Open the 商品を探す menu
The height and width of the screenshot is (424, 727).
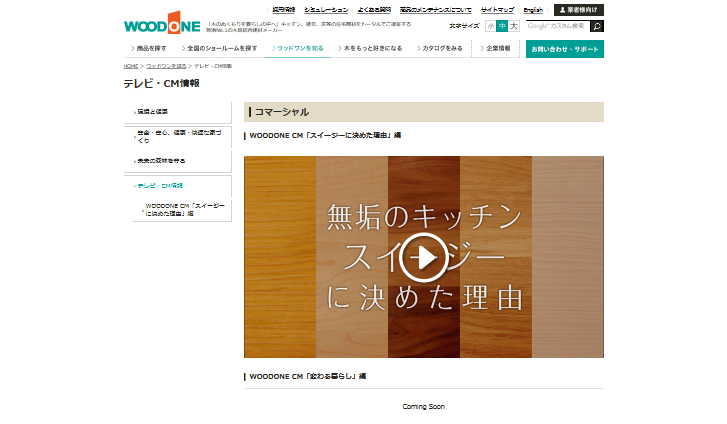pos(148,48)
